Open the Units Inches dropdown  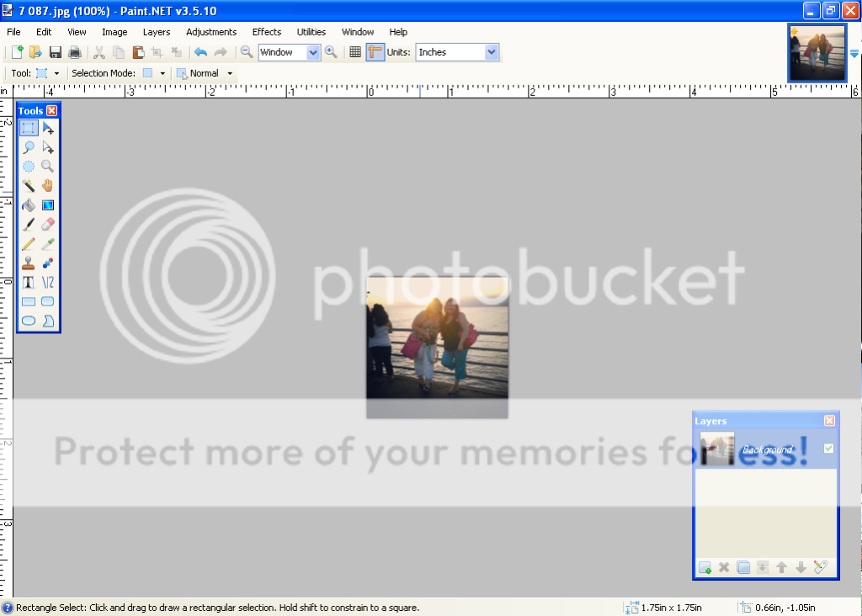[457, 52]
